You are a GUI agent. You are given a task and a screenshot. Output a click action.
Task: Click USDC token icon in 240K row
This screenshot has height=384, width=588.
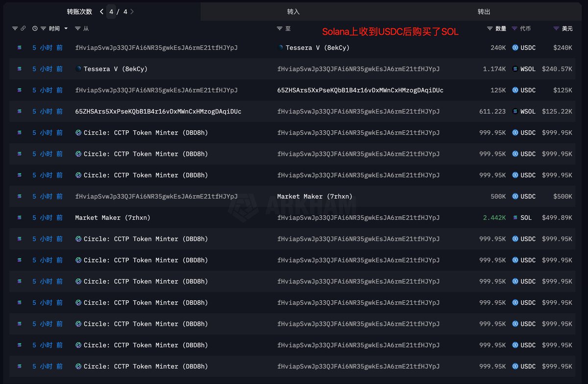point(515,48)
